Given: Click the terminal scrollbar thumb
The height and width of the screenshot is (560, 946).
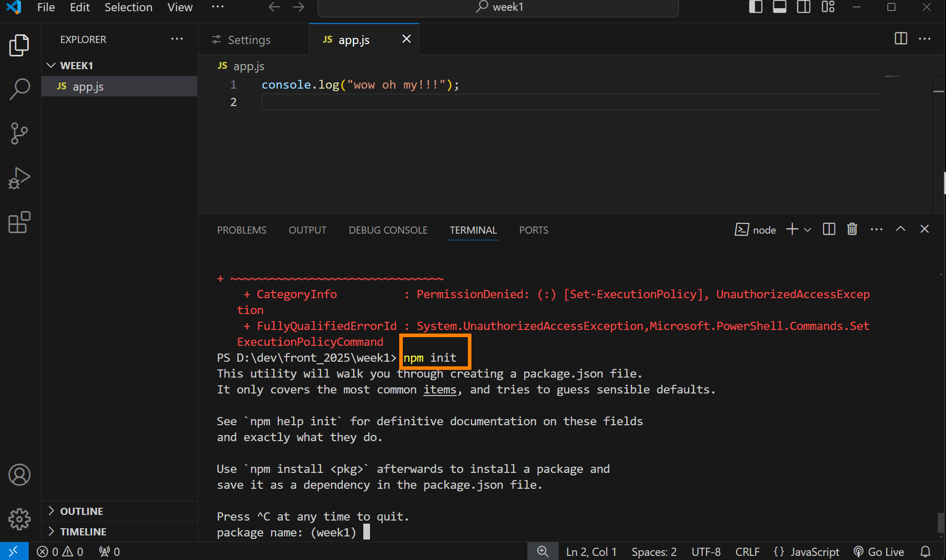Looking at the screenshot, I should (940, 523).
